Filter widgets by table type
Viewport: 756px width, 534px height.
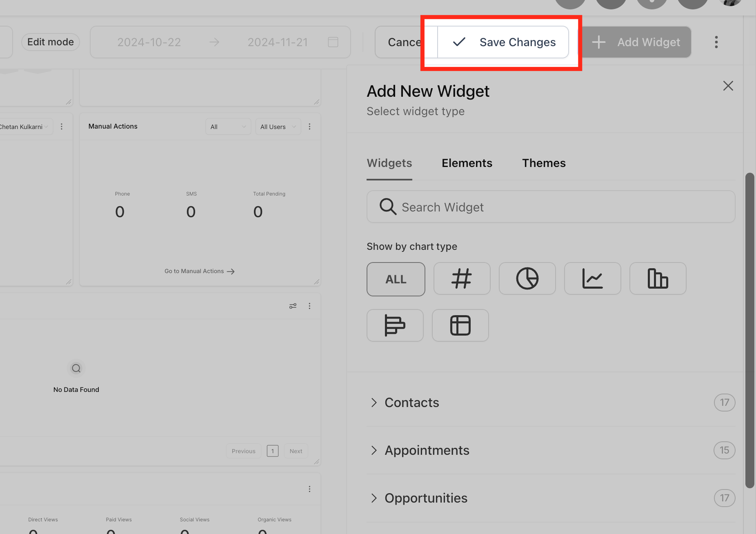click(x=460, y=325)
